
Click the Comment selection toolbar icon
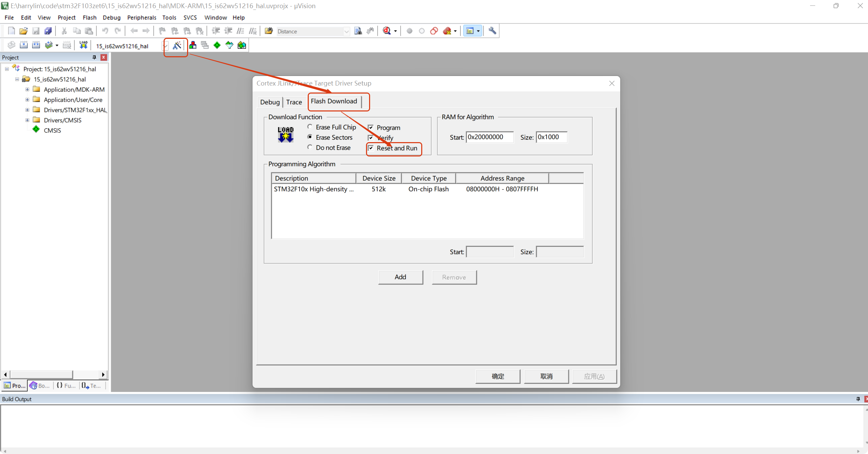tap(240, 31)
